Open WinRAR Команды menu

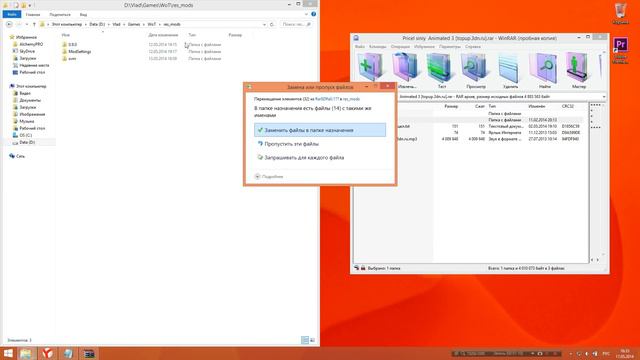click(378, 47)
